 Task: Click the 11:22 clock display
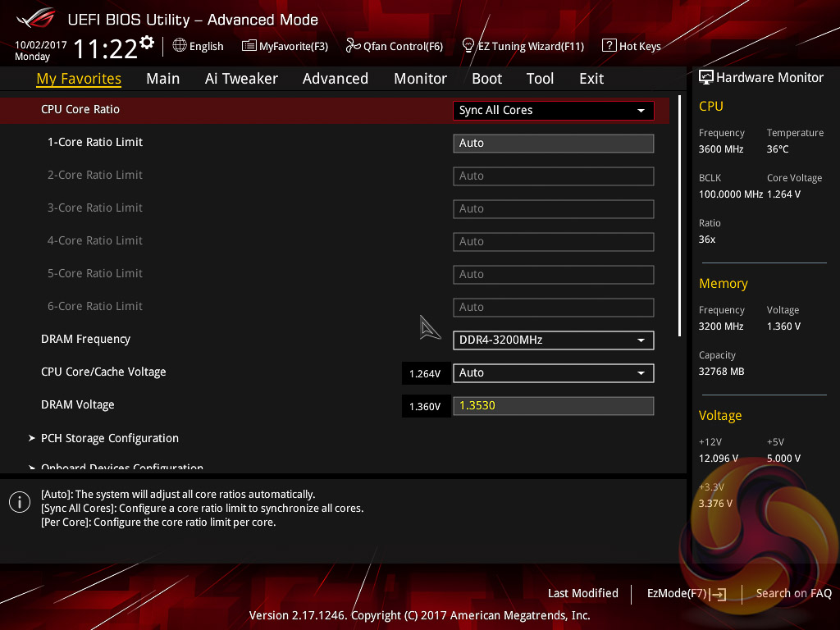106,48
